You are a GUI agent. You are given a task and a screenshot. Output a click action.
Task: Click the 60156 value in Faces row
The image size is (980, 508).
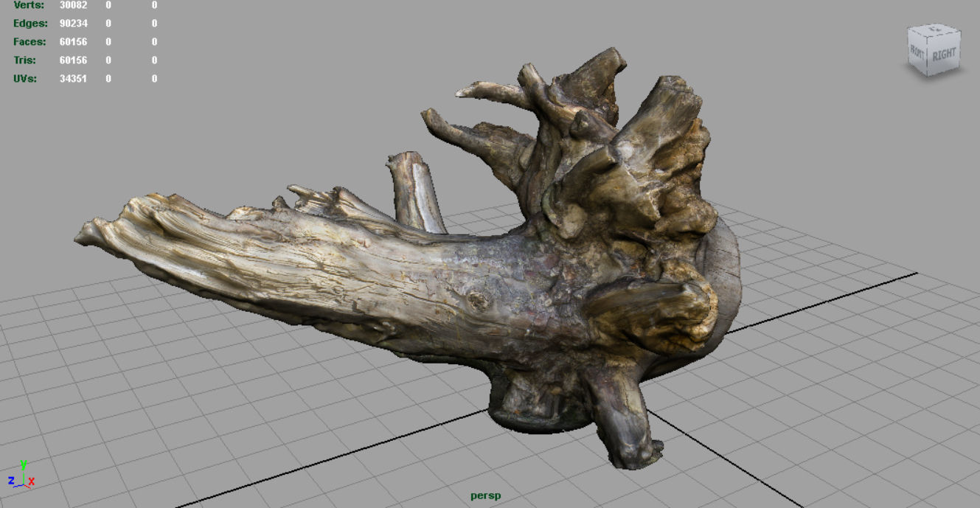[73, 42]
